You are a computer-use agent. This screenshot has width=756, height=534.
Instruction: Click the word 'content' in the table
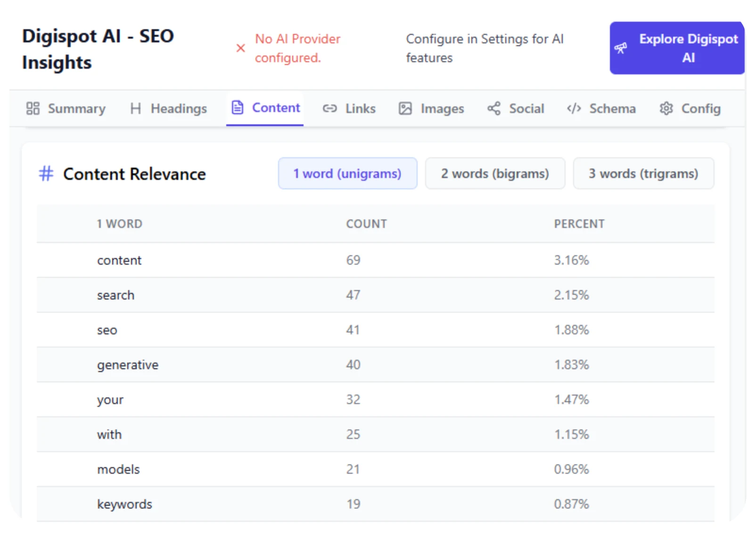coord(119,260)
